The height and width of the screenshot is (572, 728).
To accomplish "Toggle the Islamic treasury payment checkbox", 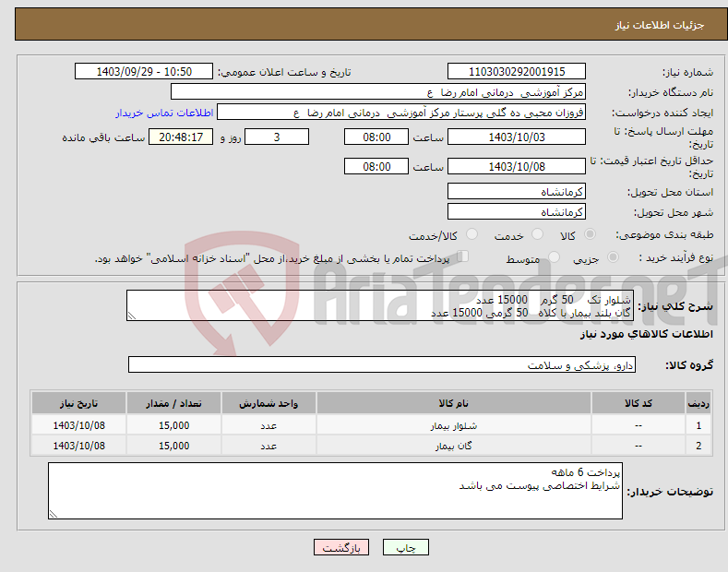I will coord(463,256).
